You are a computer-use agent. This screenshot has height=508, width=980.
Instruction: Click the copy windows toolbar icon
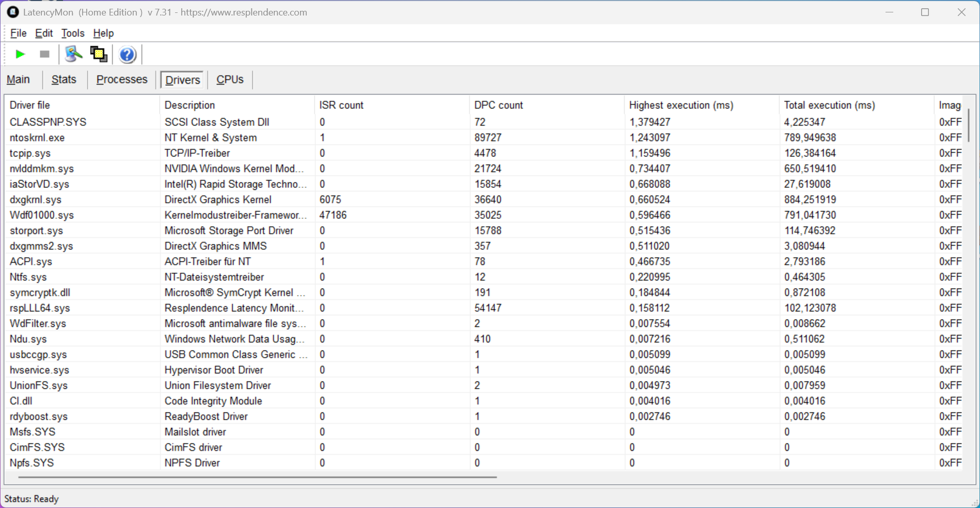point(99,54)
